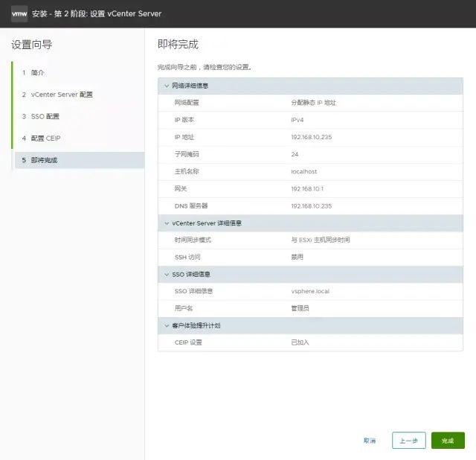Image resolution: width=476 pixels, height=460 pixels.
Task: Click the CEIP 设置 row label
Action: (x=188, y=342)
